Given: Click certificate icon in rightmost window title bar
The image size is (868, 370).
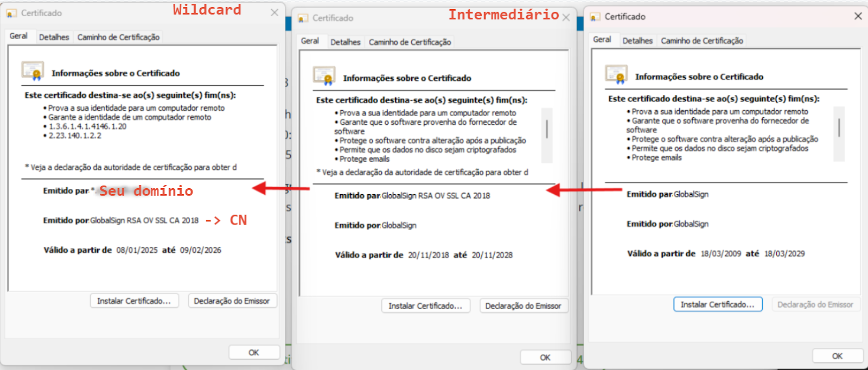Looking at the screenshot, I should [x=595, y=17].
